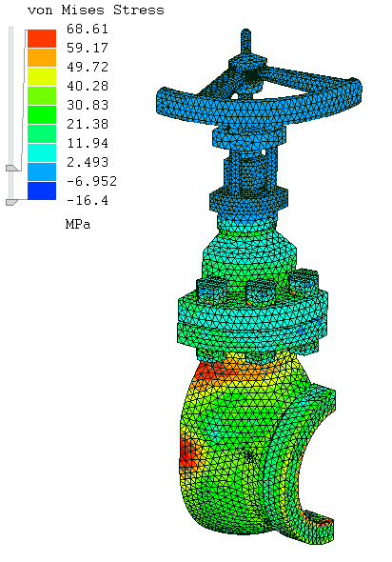Click the maximum value 68.61
Screen dimensions: 392x562
(x=87, y=29)
